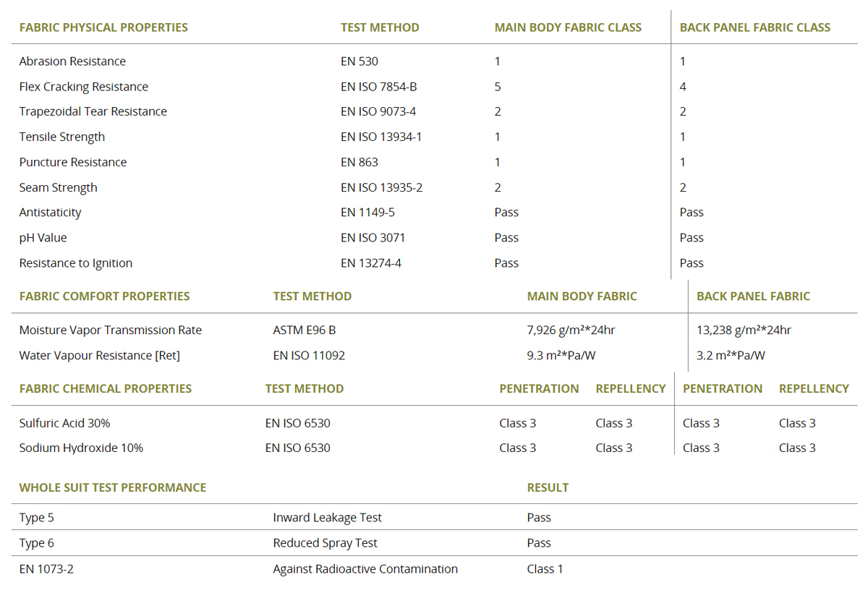Select the MAIN BODY FABRIC CLASS column header
Screen dimensions: 868x593
[x=568, y=27]
